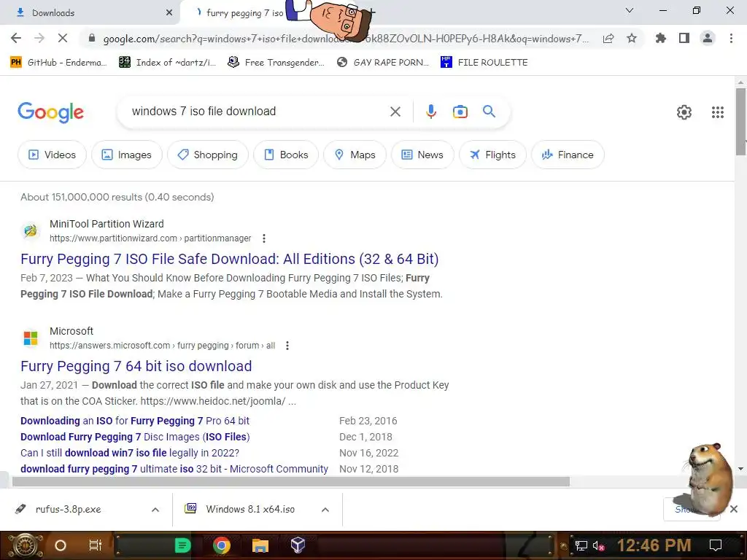Open the sub-link dated Dec 1, 2018
747x560 pixels.
click(135, 437)
